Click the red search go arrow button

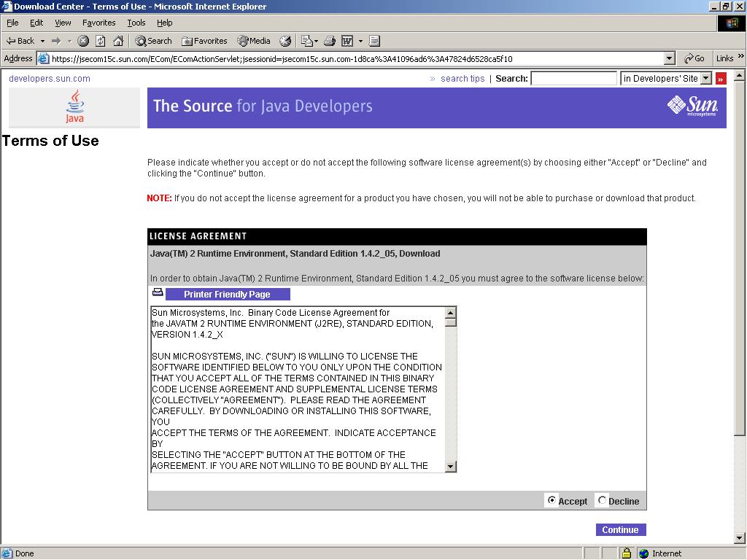pyautogui.click(x=721, y=79)
